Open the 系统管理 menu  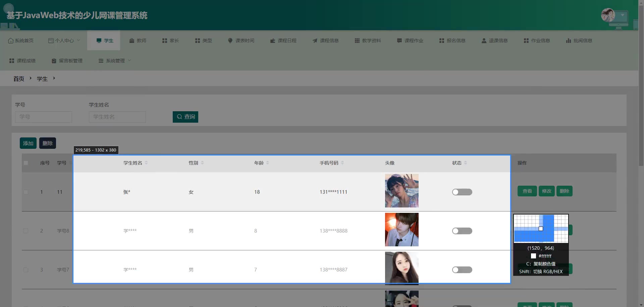(115, 61)
